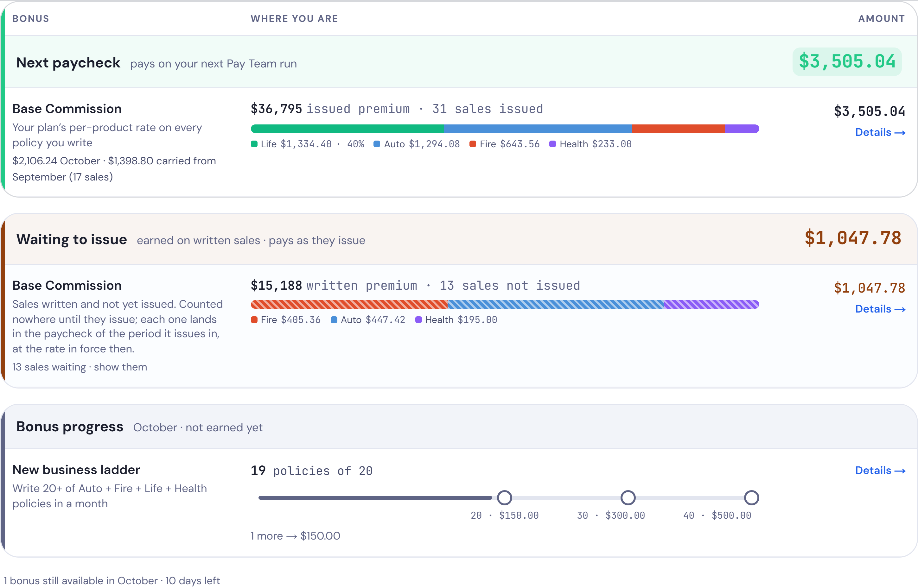Screen dimensions: 918x588
Task: Click the blue Auto $1,294.08 legend swatch
Action: click(377, 144)
